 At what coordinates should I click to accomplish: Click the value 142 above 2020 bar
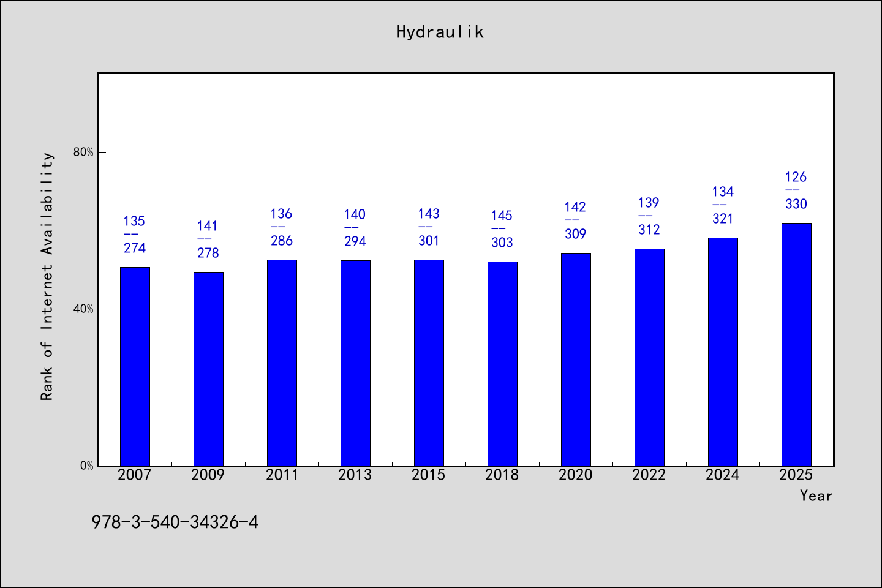576,207
